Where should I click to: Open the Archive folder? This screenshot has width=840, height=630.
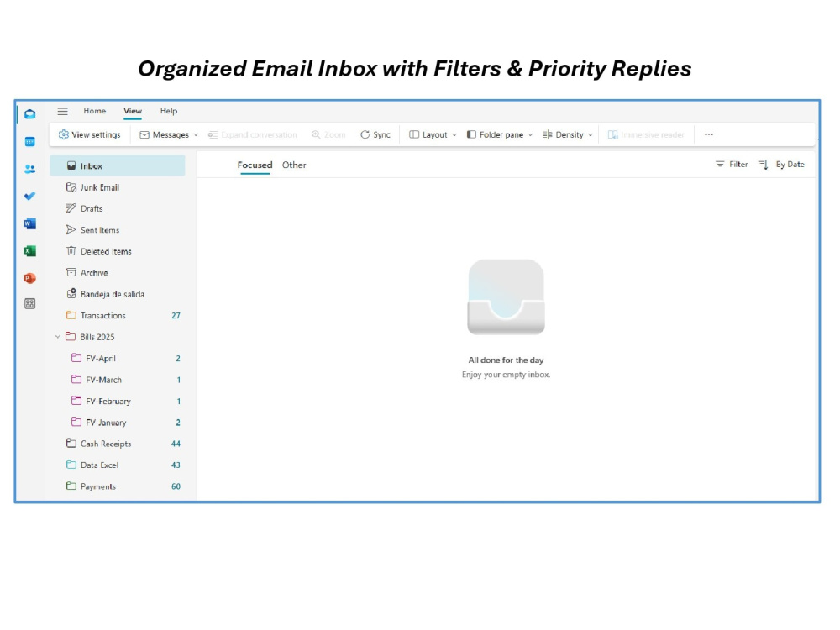click(x=118, y=273)
